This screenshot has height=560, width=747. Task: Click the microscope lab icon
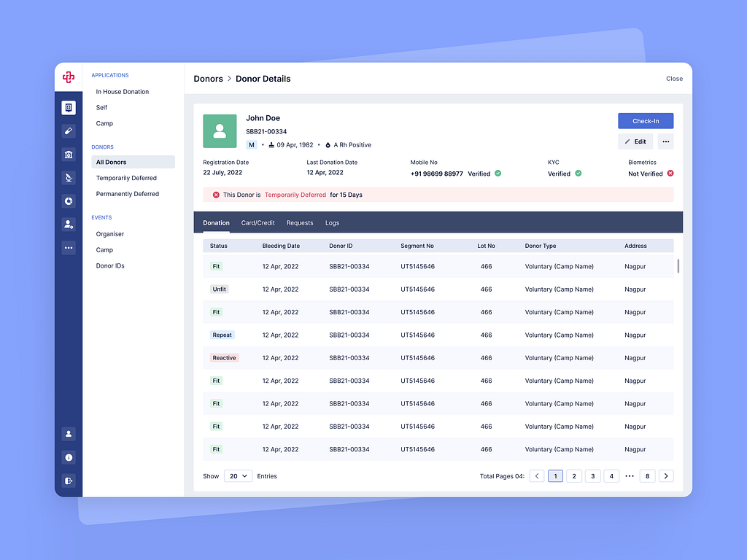coord(69,177)
